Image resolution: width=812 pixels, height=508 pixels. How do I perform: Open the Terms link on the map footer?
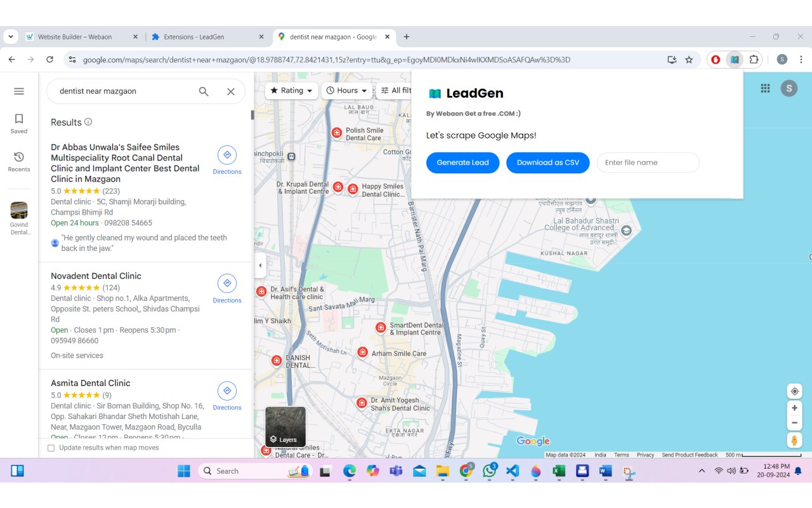(x=622, y=455)
